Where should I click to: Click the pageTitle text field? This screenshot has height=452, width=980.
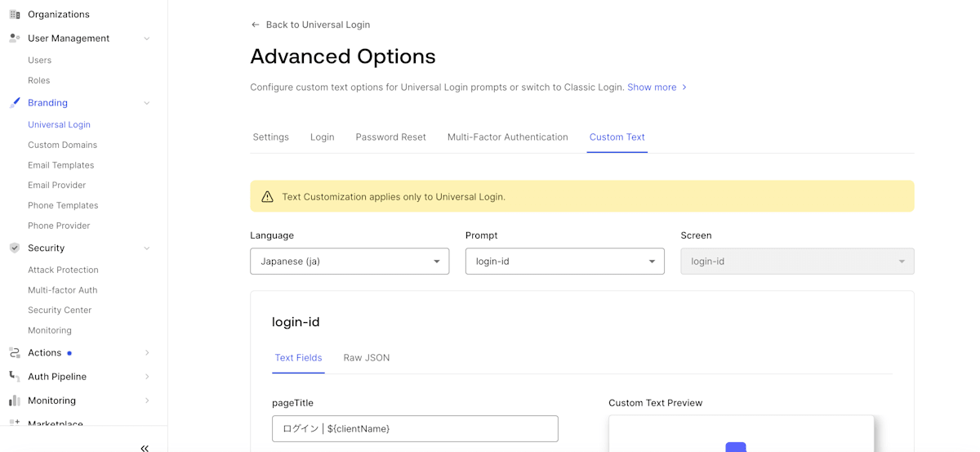415,428
